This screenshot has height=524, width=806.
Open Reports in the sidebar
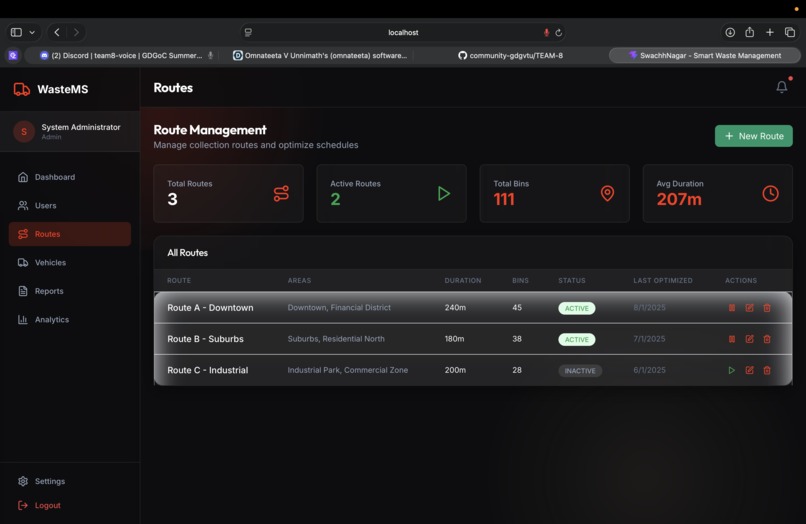70,291
